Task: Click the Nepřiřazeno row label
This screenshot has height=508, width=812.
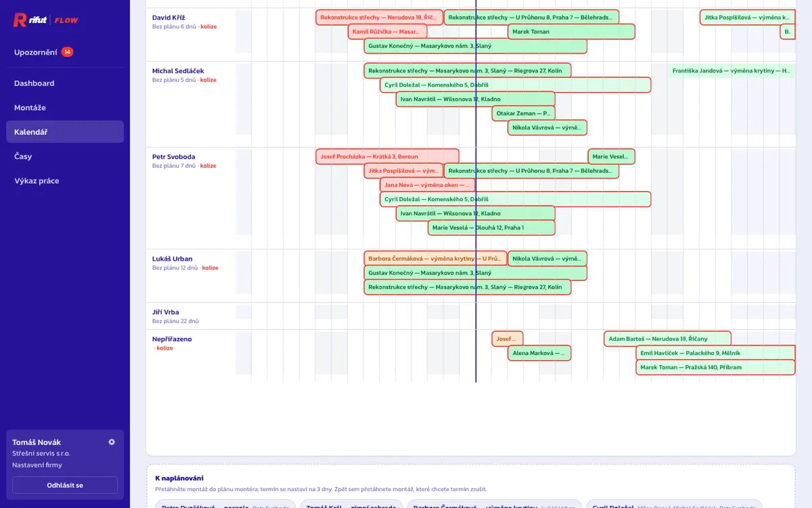Action: [x=172, y=339]
